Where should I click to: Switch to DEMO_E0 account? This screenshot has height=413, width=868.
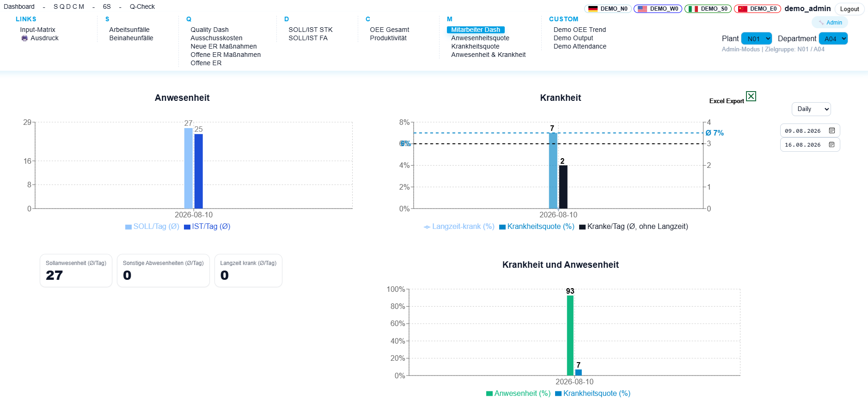pos(758,9)
